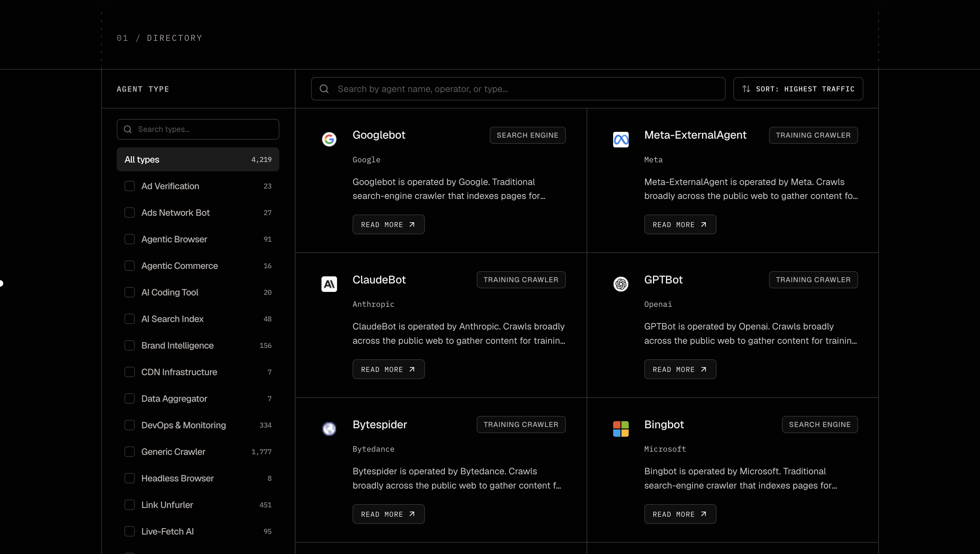Screen dimensions: 980x554
Task: Click the arrow icon on GPTBot's Read More
Action: tap(703, 369)
